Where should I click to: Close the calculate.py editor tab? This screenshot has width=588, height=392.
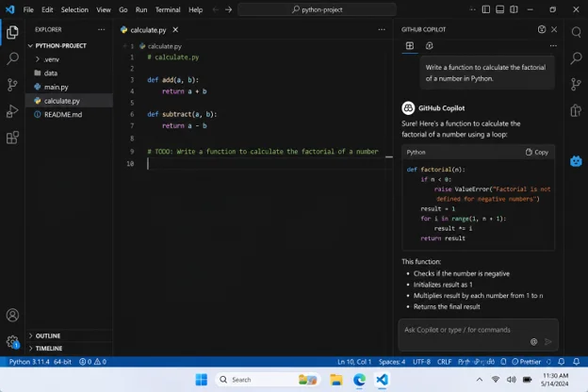click(175, 29)
